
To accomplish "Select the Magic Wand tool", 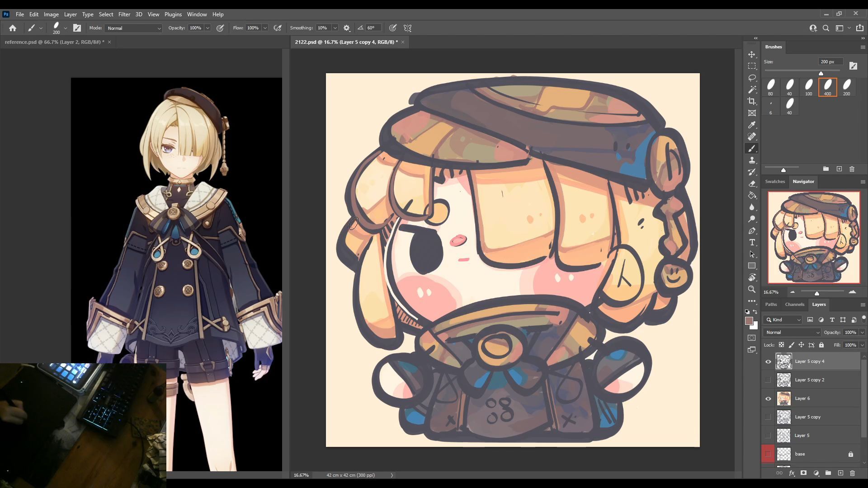I will coord(752,89).
